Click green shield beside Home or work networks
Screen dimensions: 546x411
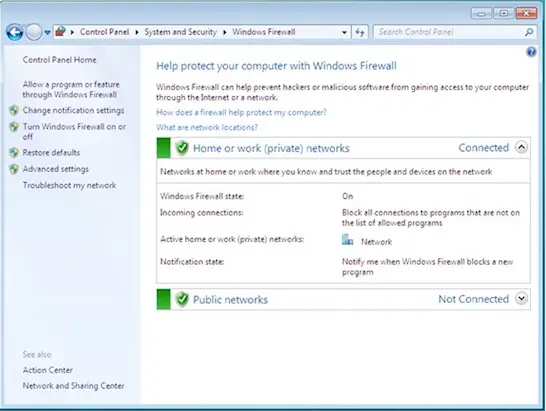182,148
